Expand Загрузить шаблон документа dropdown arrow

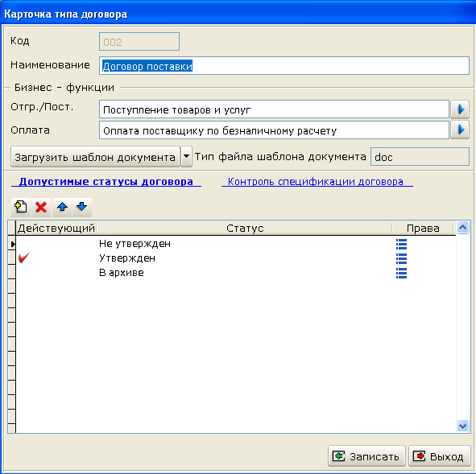click(186, 156)
